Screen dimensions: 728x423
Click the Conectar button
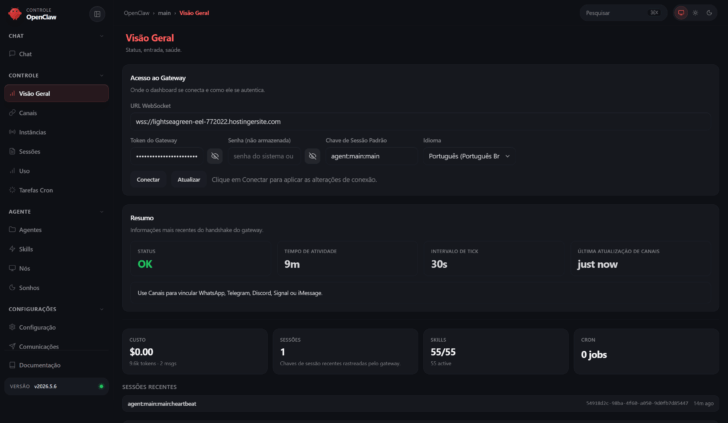tap(148, 180)
